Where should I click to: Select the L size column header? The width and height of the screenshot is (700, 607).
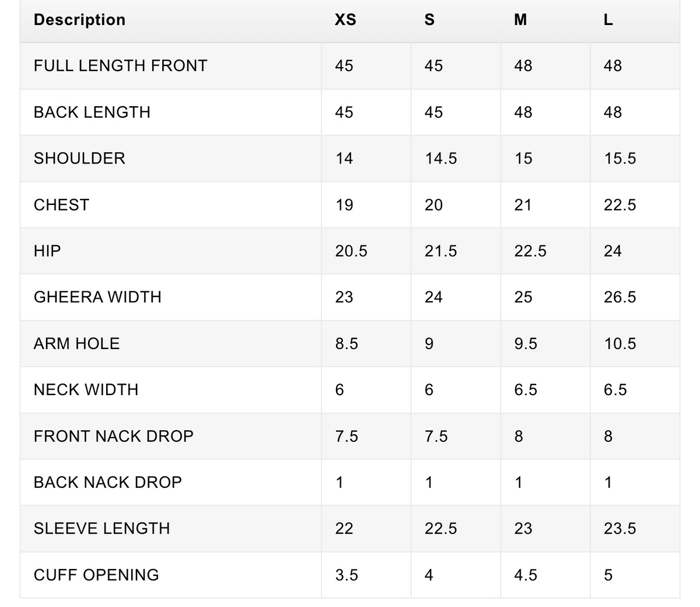point(608,20)
